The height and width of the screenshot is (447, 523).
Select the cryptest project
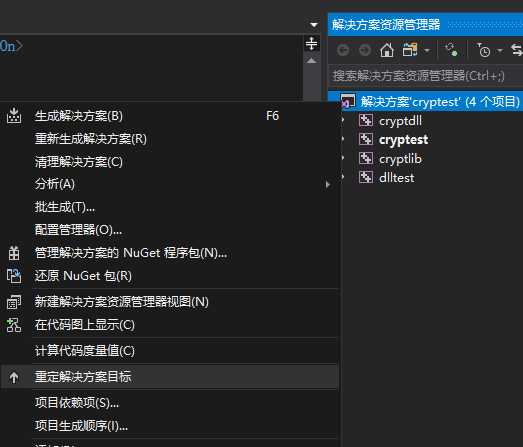pos(404,140)
